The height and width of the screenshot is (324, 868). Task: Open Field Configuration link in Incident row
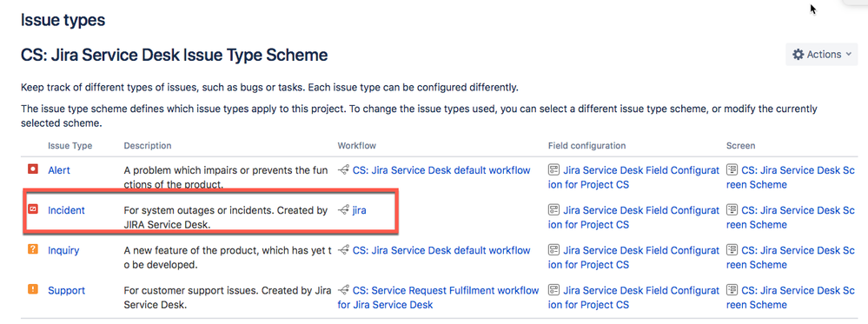coord(634,217)
